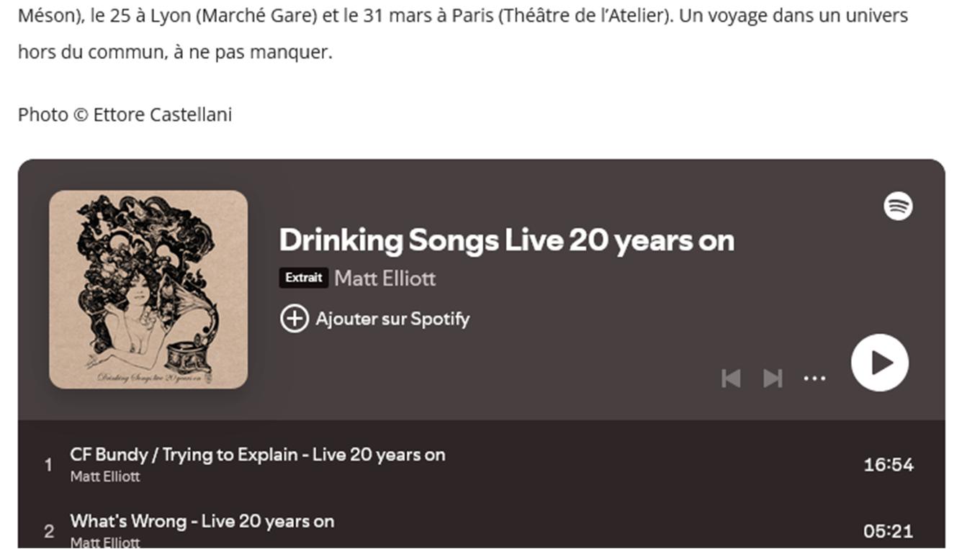Click the 'Photo © Ettore Castellani' credit
The height and width of the screenshot is (549, 980).
click(x=125, y=114)
